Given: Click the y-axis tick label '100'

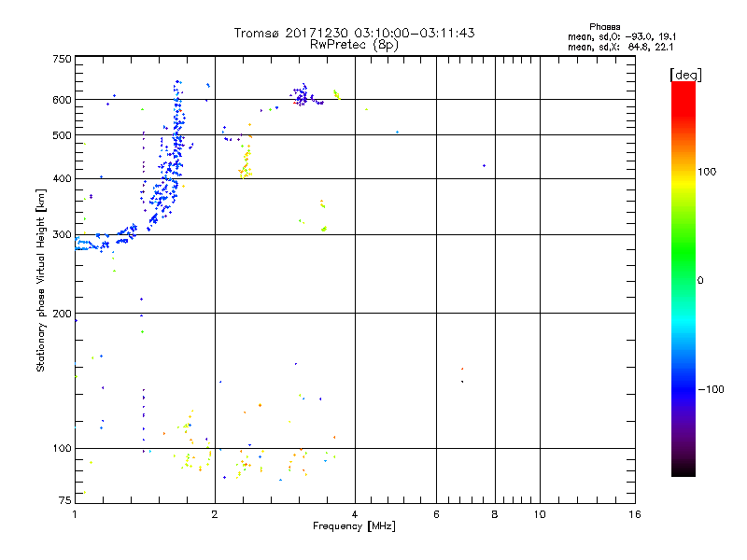Looking at the screenshot, I should tap(62, 449).
